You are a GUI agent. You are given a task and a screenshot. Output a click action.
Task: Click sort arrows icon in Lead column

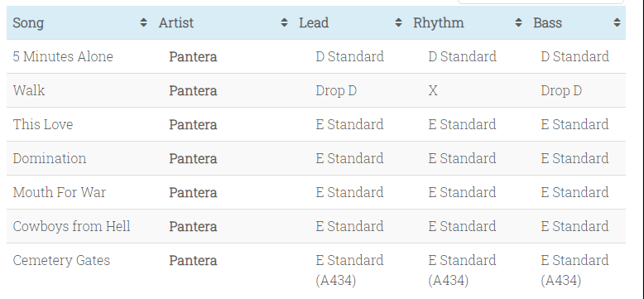398,22
